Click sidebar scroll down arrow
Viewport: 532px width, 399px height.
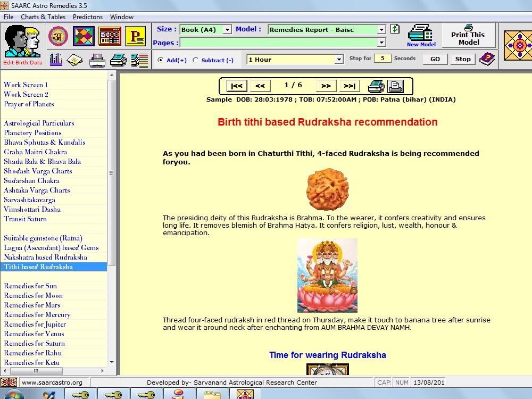click(112, 362)
